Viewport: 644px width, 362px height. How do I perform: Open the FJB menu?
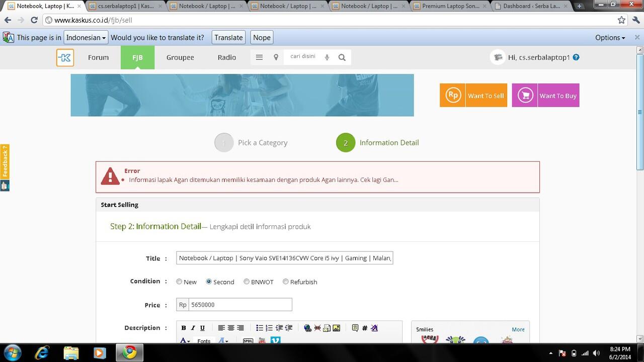(x=137, y=57)
